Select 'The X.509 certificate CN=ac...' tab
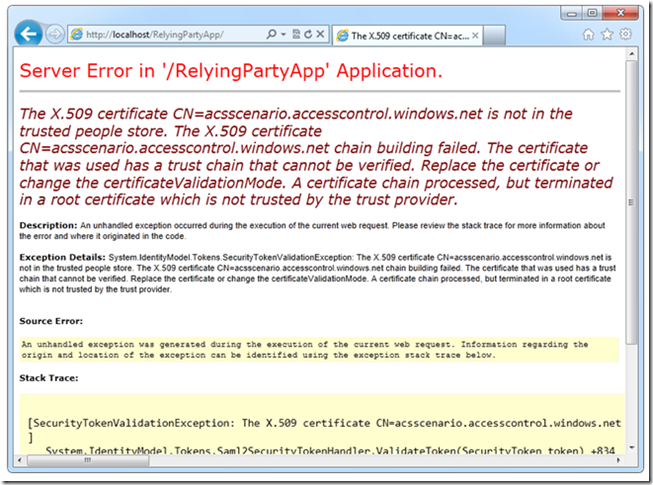The width and height of the screenshot is (653, 485). [x=407, y=36]
